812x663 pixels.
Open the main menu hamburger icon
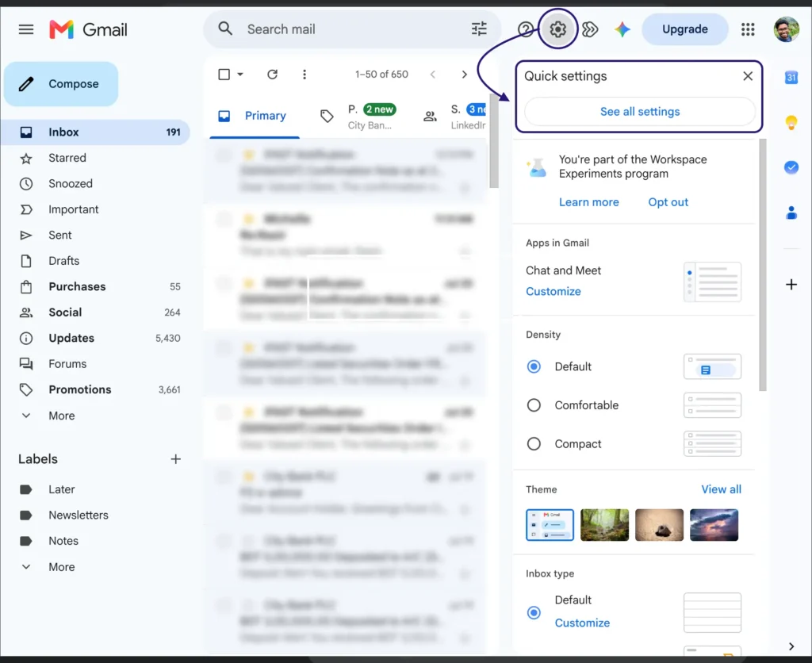click(x=26, y=29)
